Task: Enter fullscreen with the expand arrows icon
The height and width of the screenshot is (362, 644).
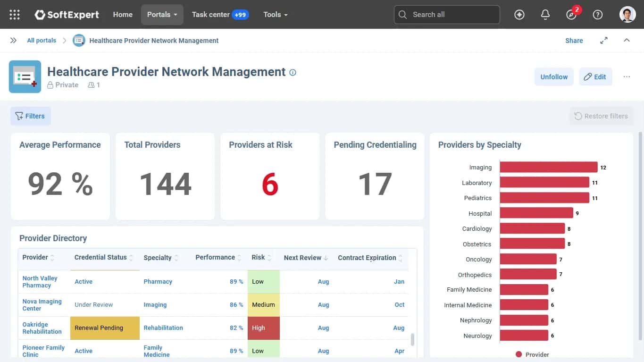Action: pyautogui.click(x=604, y=41)
